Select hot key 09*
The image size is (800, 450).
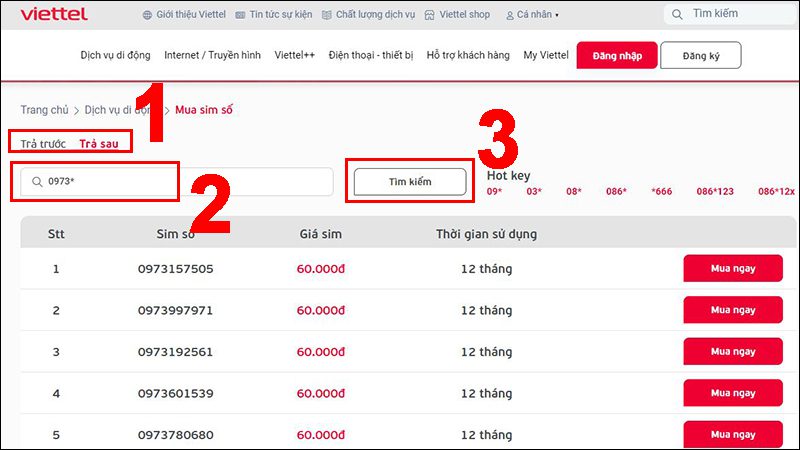(494, 191)
